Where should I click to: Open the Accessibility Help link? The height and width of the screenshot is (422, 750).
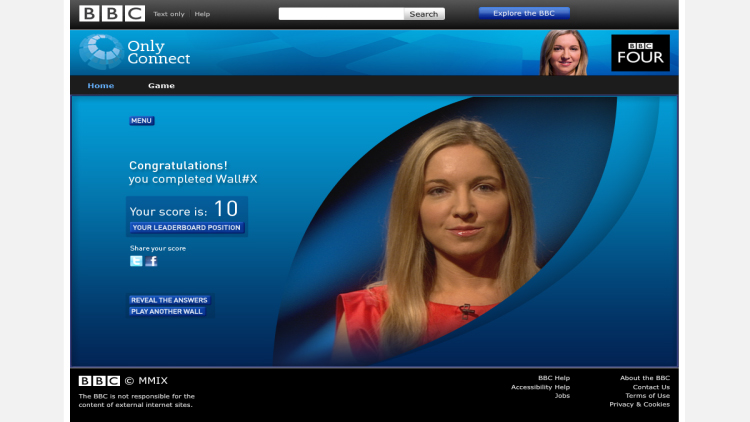(540, 387)
